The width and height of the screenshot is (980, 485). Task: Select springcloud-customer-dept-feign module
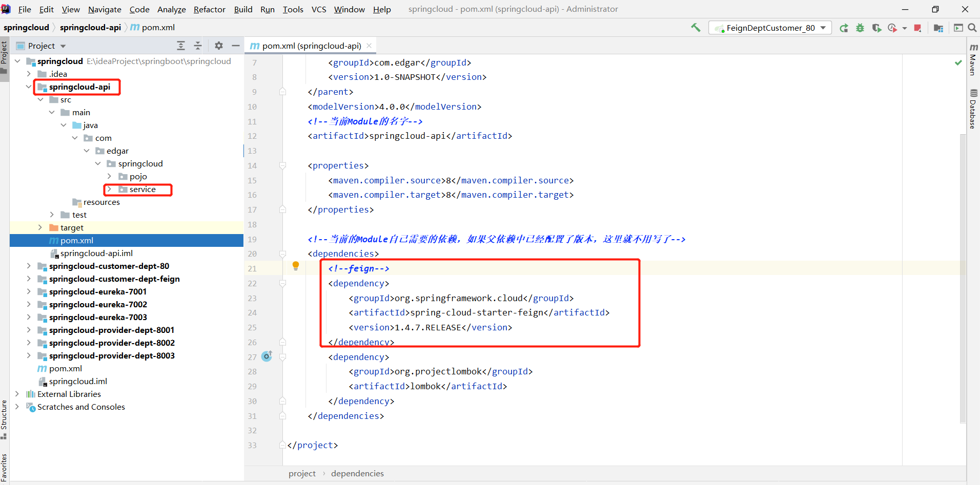point(114,279)
